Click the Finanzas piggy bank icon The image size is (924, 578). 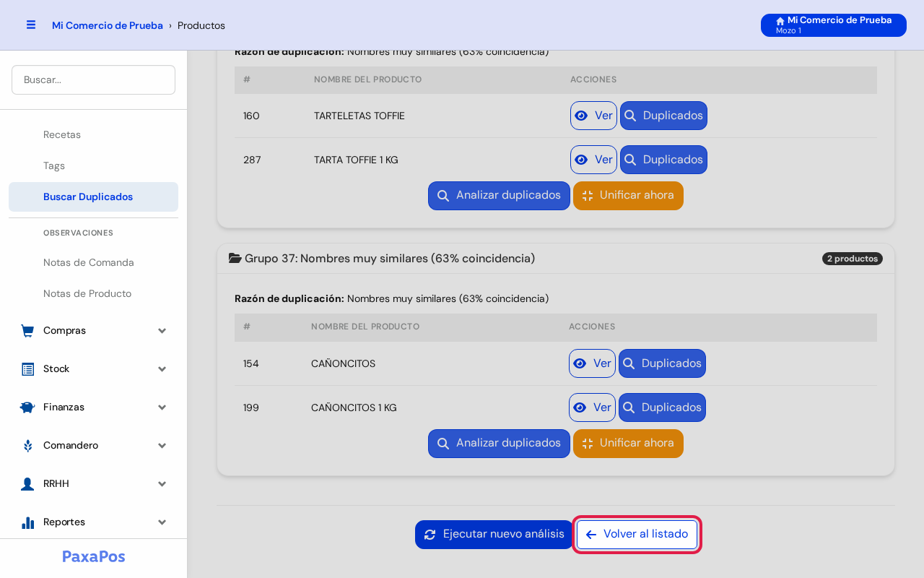(x=27, y=407)
